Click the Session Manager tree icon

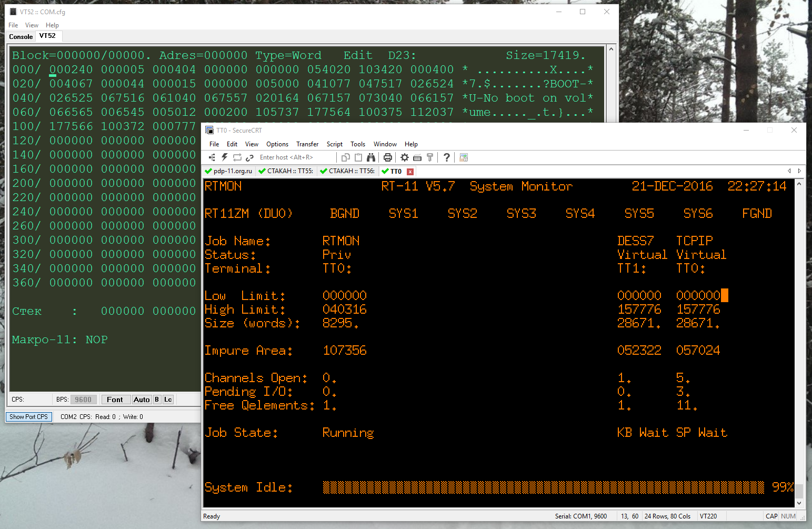tap(212, 157)
